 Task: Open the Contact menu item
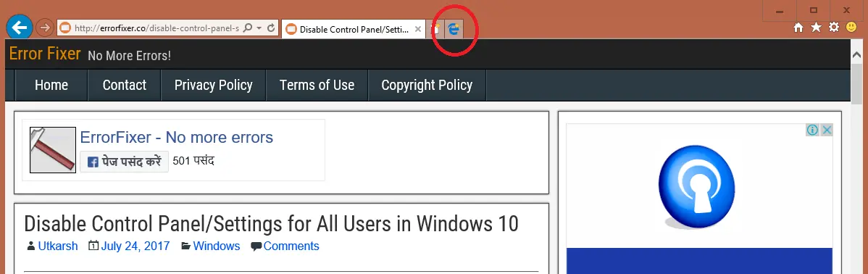(x=125, y=85)
